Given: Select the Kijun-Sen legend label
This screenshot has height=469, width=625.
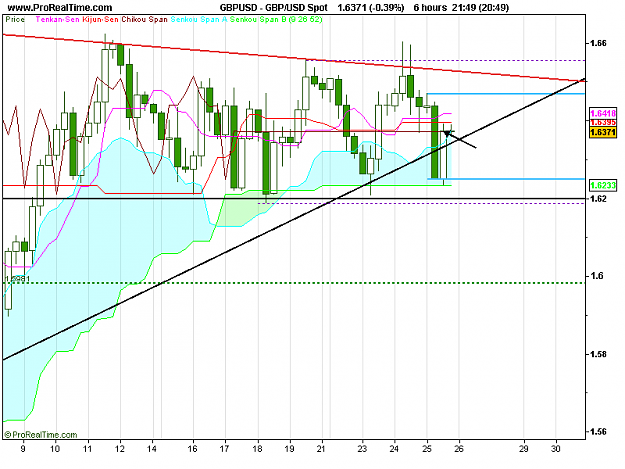Looking at the screenshot, I should (x=100, y=19).
